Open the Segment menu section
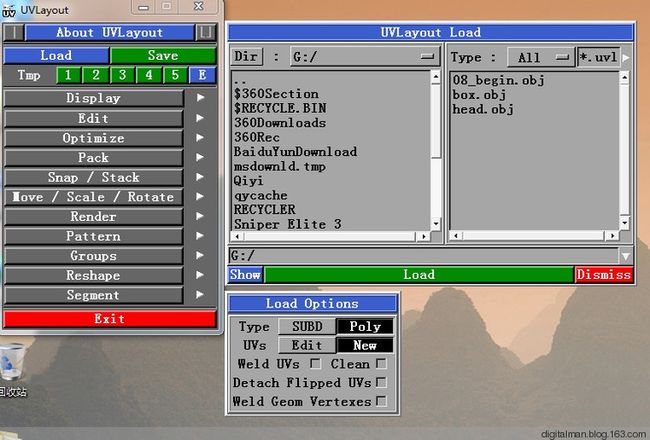 click(x=94, y=295)
